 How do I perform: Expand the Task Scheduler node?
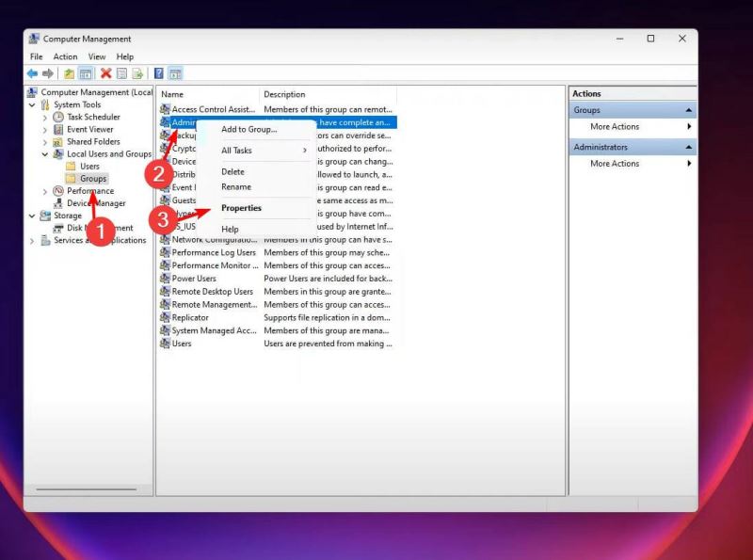tap(45, 116)
